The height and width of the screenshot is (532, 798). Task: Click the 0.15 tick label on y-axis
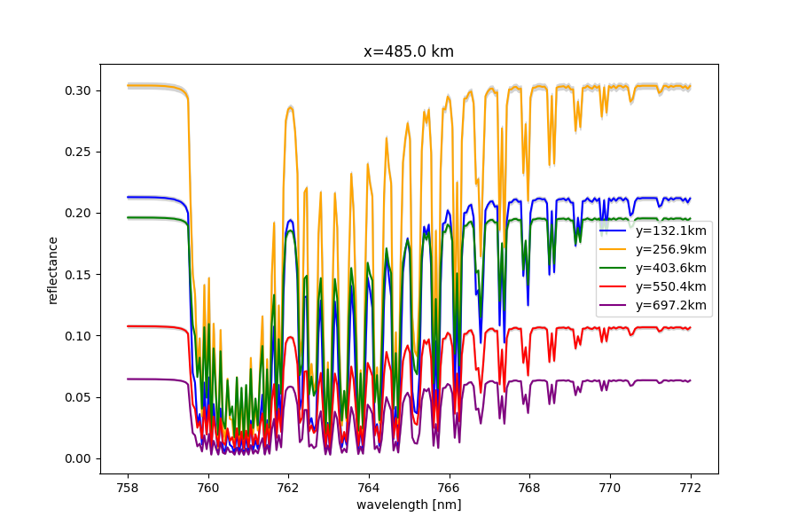(x=78, y=275)
